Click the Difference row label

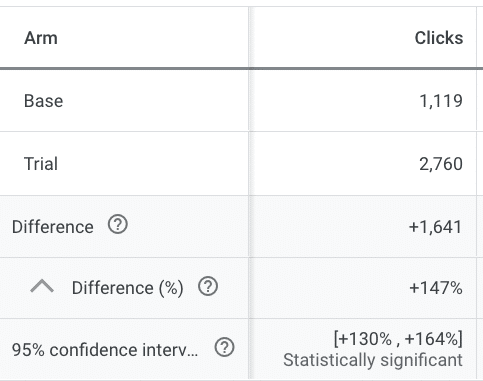[x=53, y=227]
